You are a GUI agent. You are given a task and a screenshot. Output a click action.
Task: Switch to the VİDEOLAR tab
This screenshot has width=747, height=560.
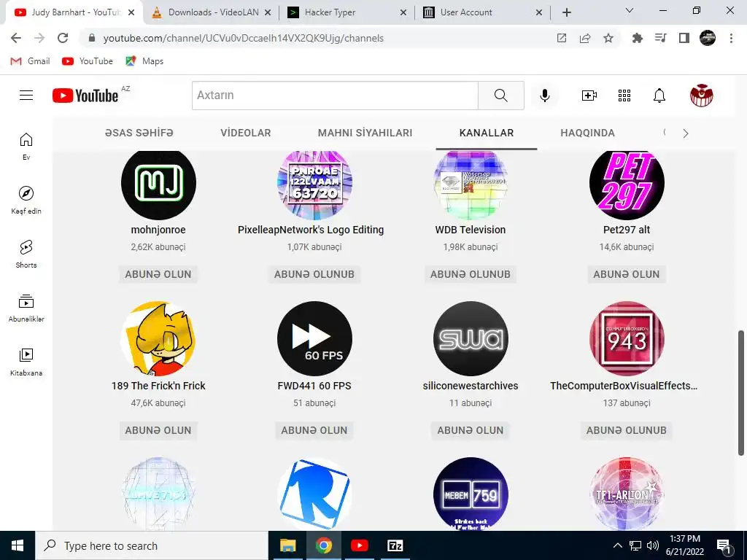point(245,133)
